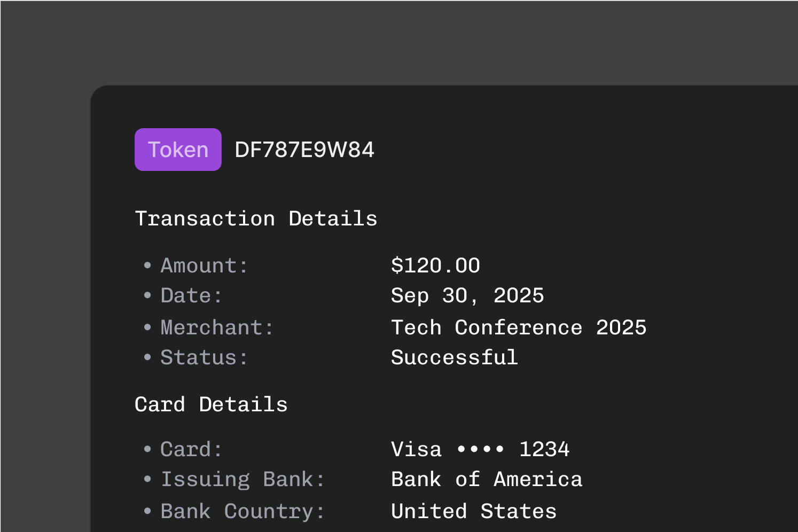Screen dimensions: 798x532
Task: Click the Card label
Action: [x=191, y=450]
